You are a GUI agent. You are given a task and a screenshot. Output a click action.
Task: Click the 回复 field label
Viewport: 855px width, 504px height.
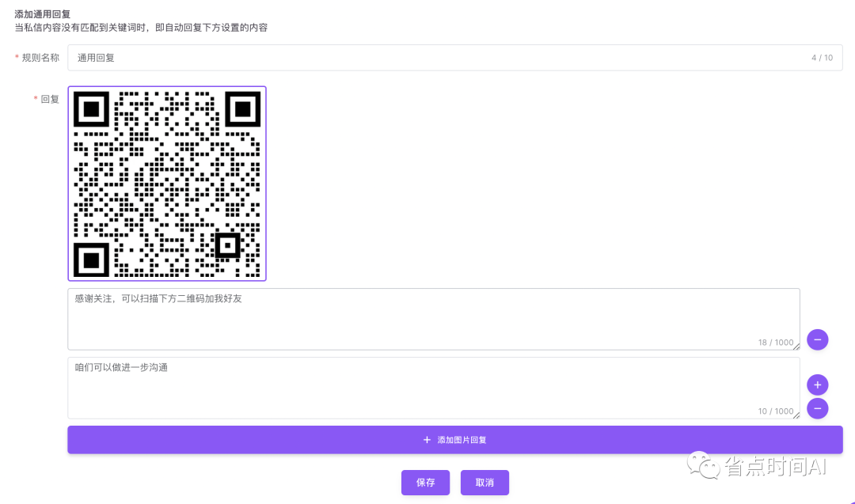[50, 99]
